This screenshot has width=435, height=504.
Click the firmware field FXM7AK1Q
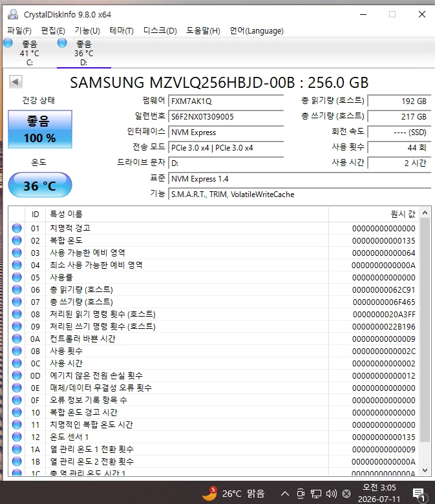(x=226, y=101)
